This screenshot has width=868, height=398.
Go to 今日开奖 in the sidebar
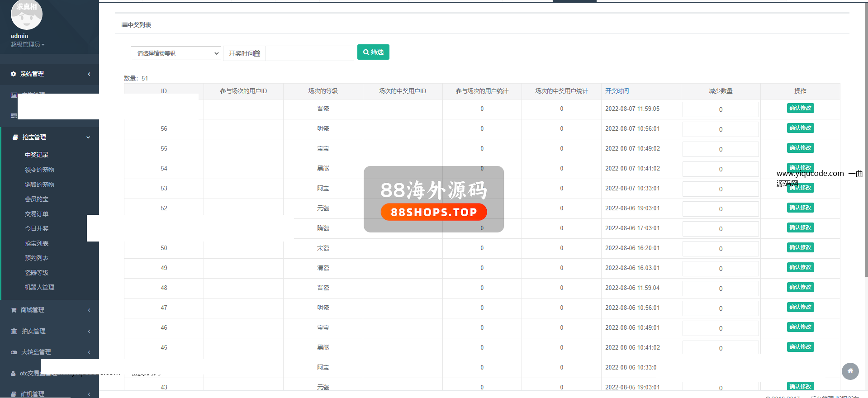click(x=37, y=228)
